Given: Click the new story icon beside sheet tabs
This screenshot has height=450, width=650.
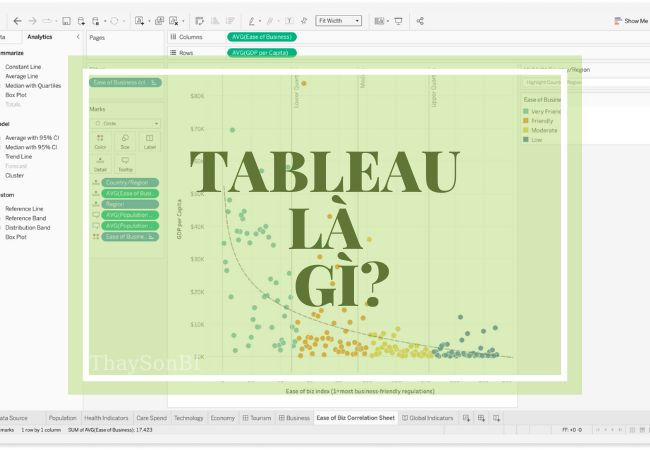Looking at the screenshot, I should click(496, 418).
